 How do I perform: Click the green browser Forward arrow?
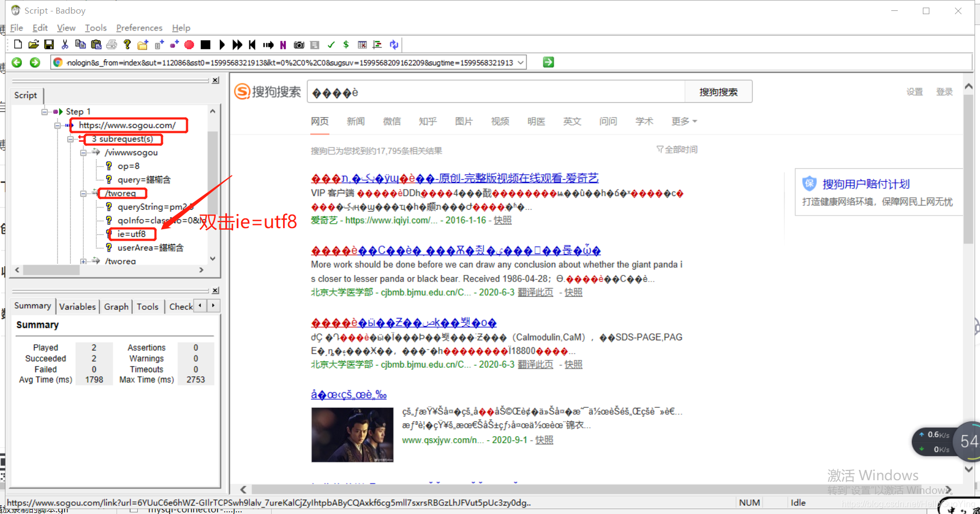point(35,63)
